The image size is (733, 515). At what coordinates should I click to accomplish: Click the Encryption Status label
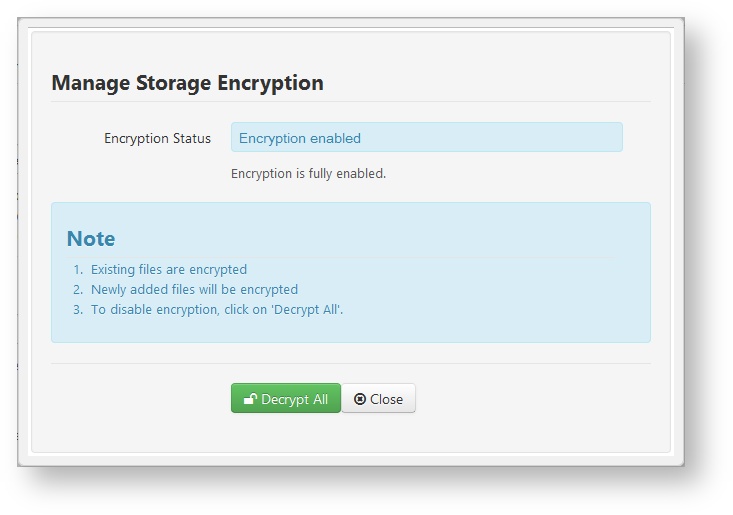158,138
